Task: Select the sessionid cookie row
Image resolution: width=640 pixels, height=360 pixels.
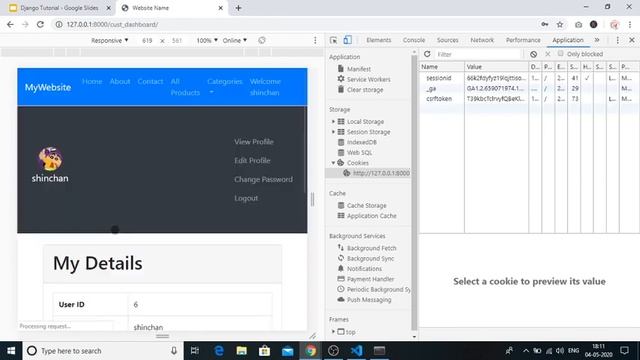Action: point(529,78)
